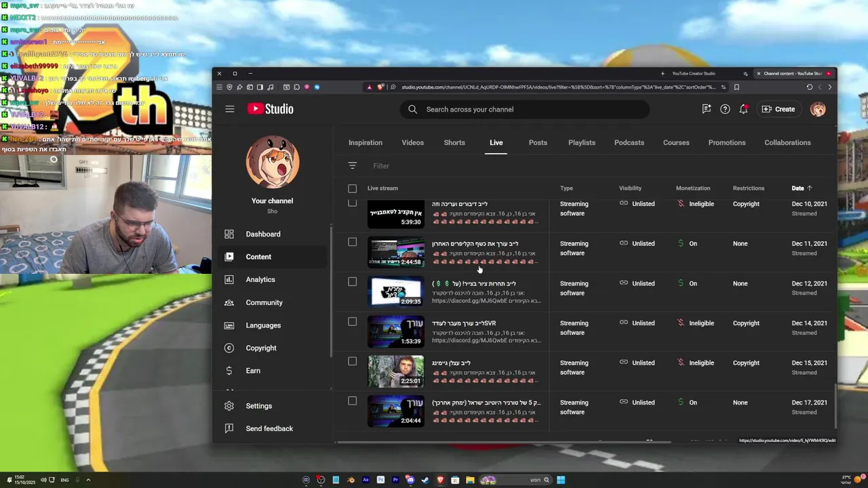Image resolution: width=868 pixels, height=488 pixels.
Task: Sort by the Date column header
Action: click(802, 188)
